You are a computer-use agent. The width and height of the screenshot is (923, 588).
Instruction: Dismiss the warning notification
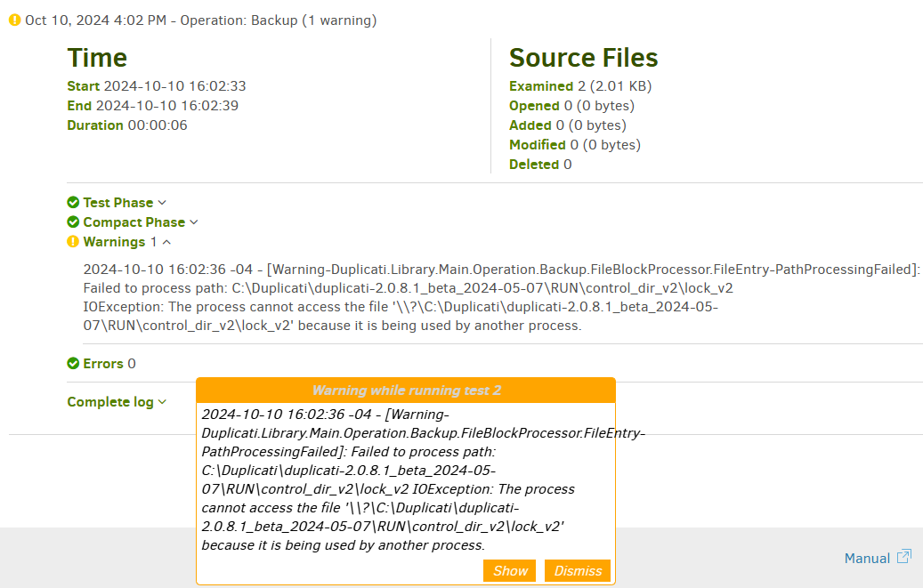click(578, 571)
